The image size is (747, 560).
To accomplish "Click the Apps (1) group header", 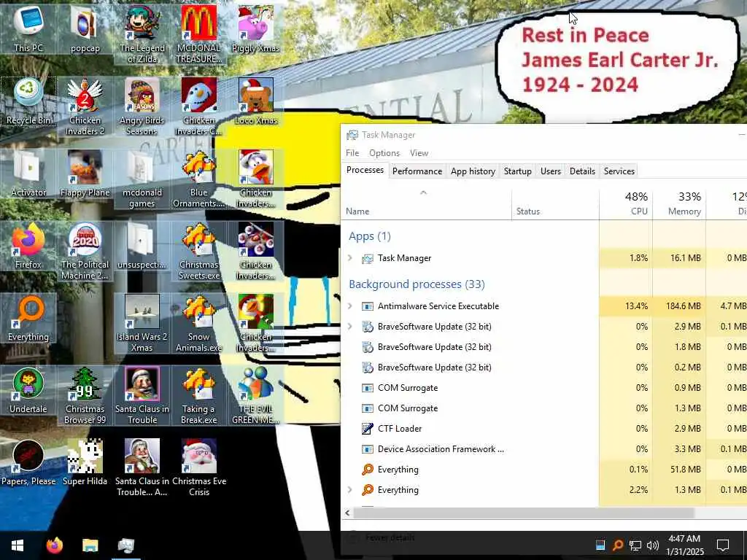I will pos(370,236).
